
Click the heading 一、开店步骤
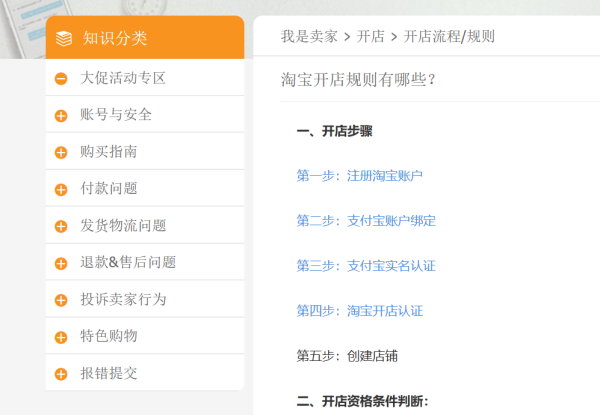[x=334, y=131]
